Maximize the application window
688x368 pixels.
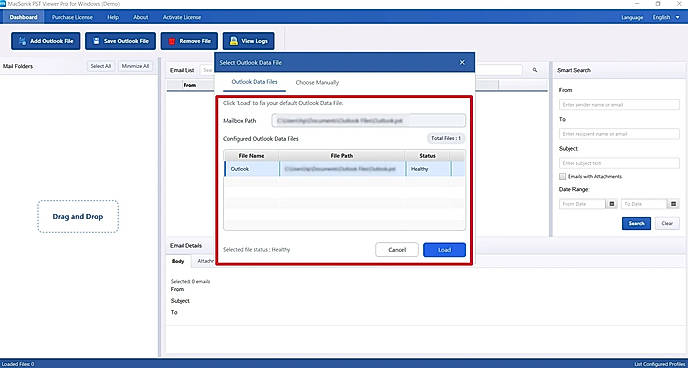click(x=658, y=4)
